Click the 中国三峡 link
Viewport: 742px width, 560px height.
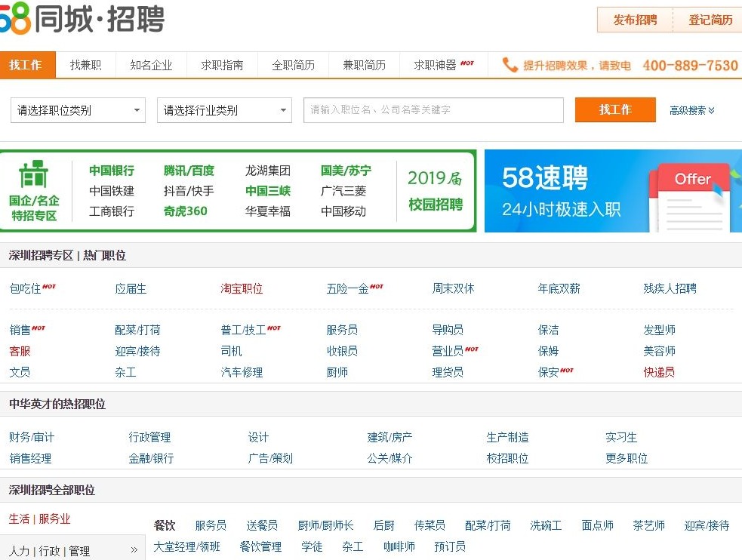(x=268, y=191)
